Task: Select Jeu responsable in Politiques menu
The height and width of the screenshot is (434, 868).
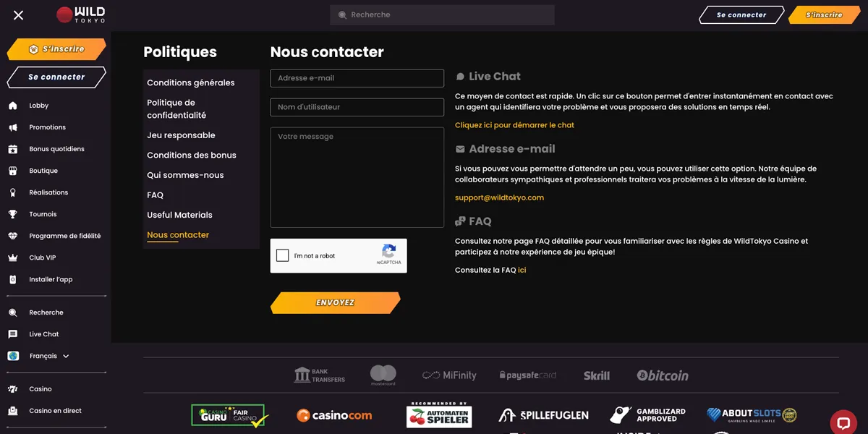Action: click(181, 135)
